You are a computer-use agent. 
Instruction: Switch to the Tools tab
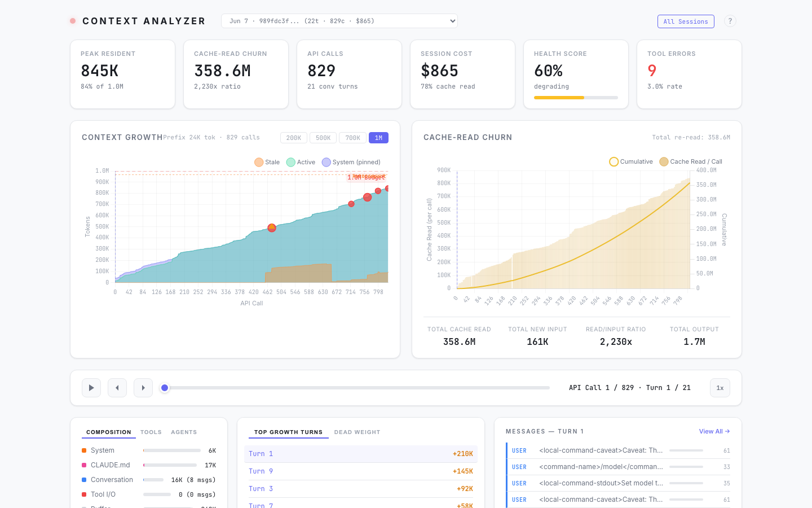pyautogui.click(x=151, y=432)
